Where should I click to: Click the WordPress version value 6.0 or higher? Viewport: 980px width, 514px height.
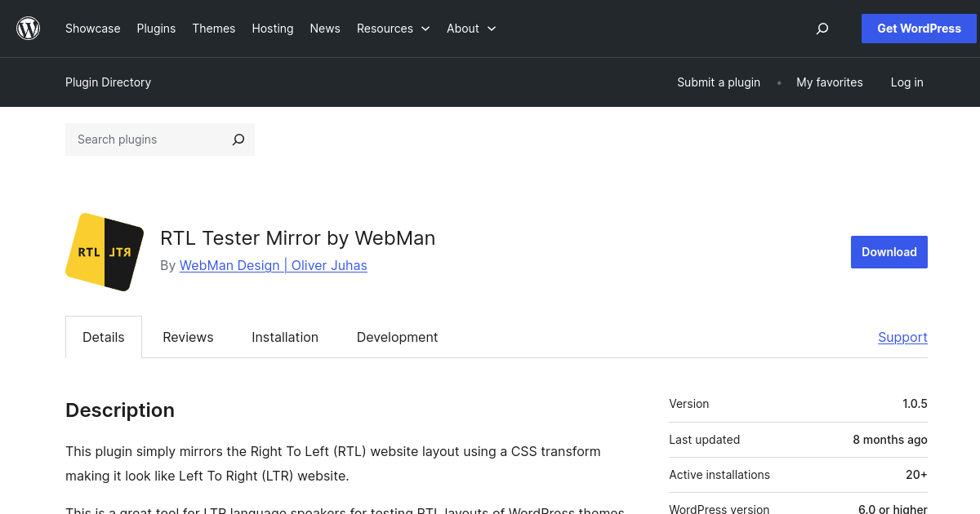click(x=893, y=509)
